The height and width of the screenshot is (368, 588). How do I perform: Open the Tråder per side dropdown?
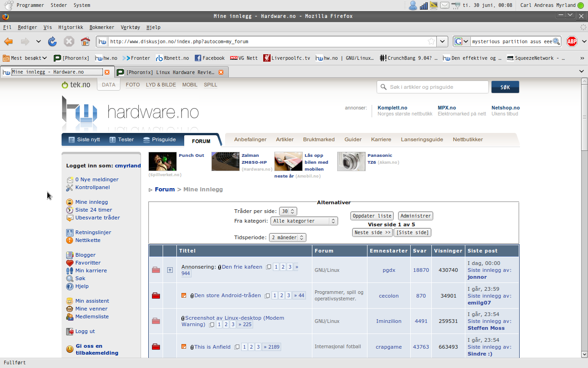click(x=288, y=212)
